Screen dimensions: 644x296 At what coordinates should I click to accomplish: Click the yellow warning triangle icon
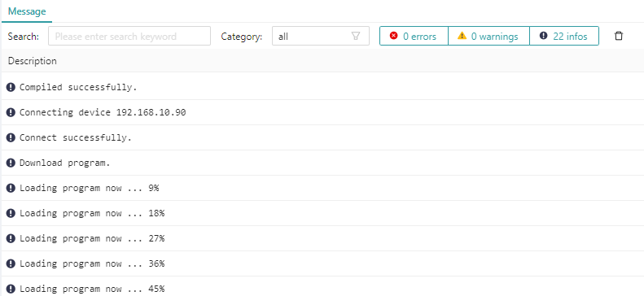[462, 36]
